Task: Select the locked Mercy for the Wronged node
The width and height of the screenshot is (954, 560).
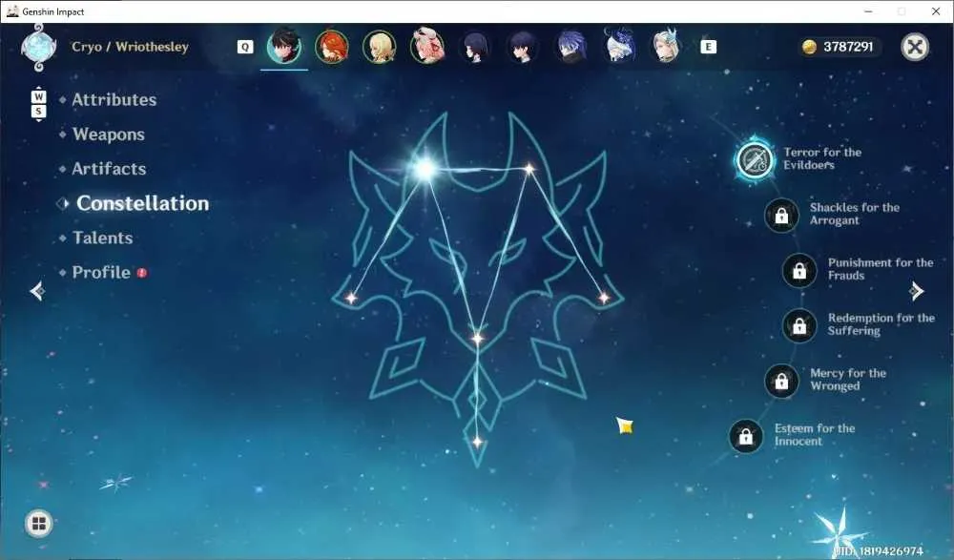Action: (x=782, y=381)
